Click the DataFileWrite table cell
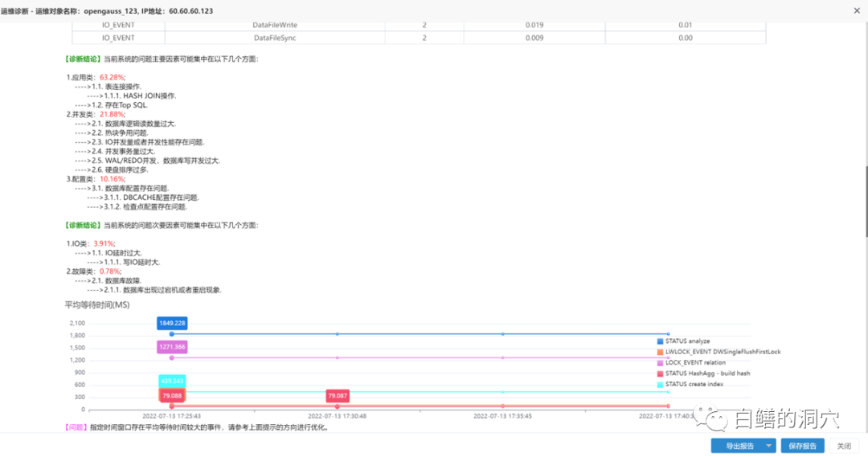The height and width of the screenshot is (457, 868). (275, 25)
